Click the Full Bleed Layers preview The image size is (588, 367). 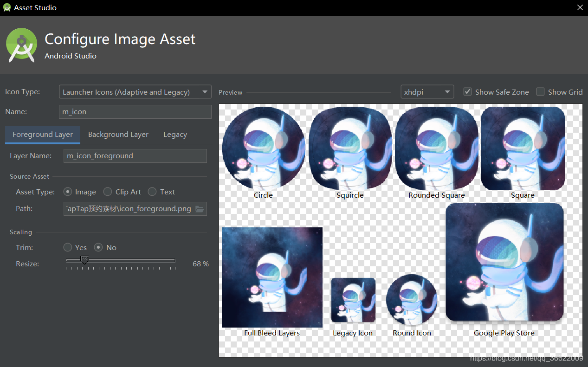pos(272,277)
